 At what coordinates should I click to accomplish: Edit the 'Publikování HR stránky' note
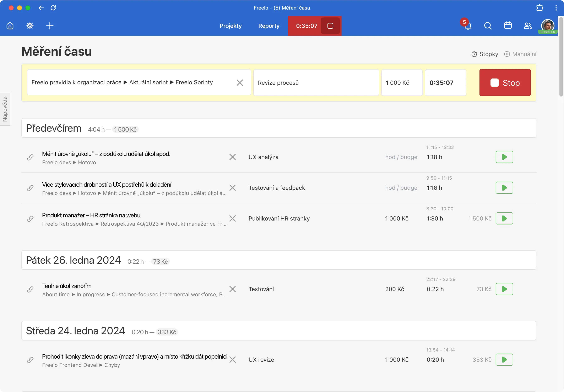279,219
